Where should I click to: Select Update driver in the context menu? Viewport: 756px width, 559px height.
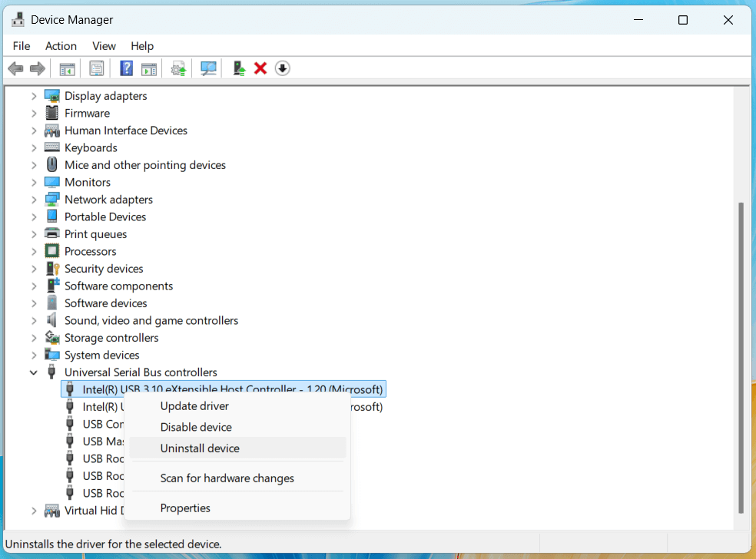pos(194,405)
